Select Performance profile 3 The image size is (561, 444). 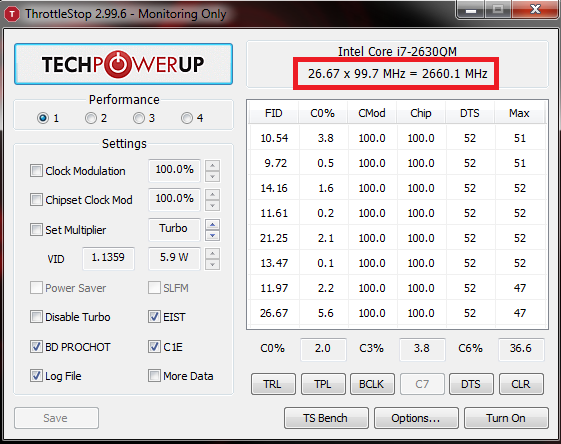139,118
